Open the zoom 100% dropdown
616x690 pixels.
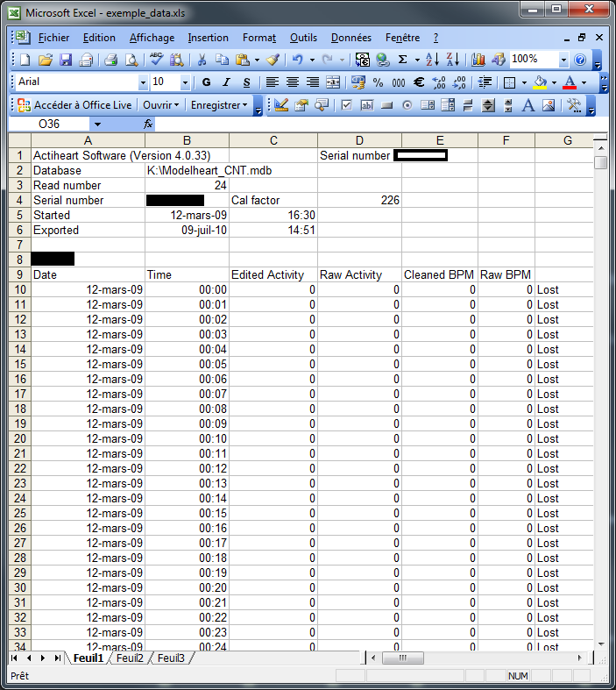click(x=563, y=60)
